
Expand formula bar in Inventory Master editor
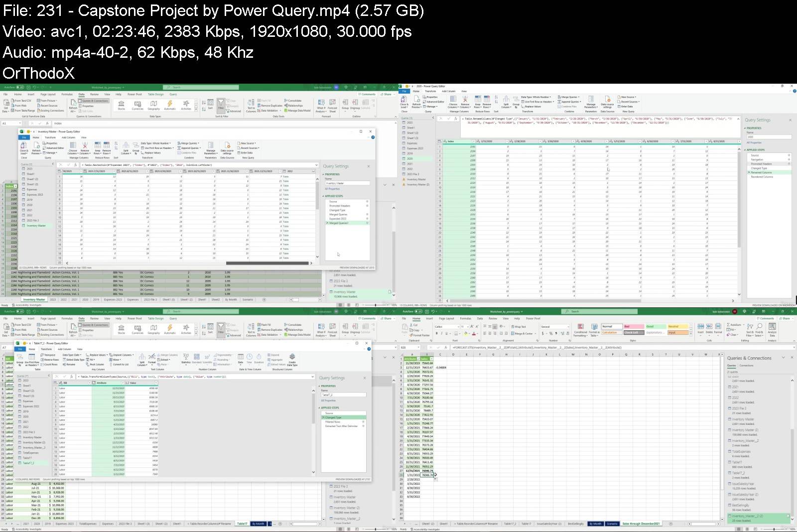tap(316, 165)
